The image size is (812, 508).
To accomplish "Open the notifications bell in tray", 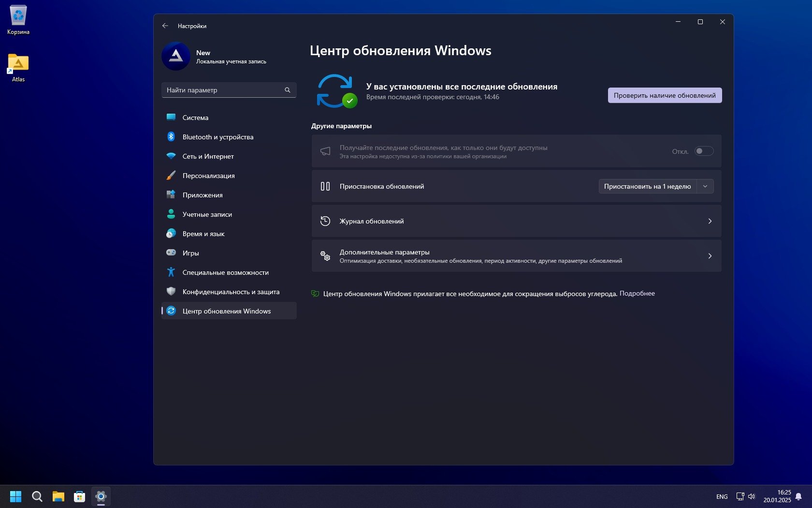I will coord(798,496).
